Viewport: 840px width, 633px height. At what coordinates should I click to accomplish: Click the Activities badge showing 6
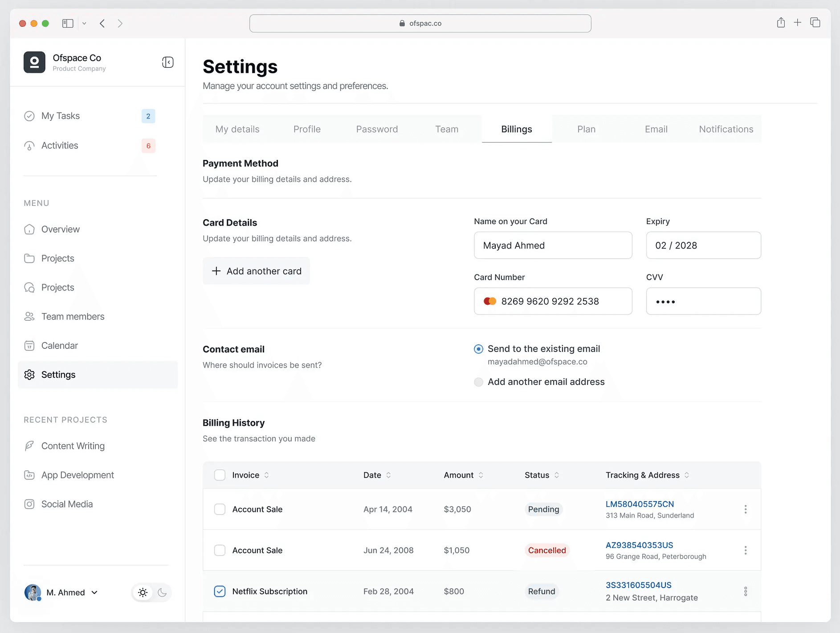[x=148, y=146]
